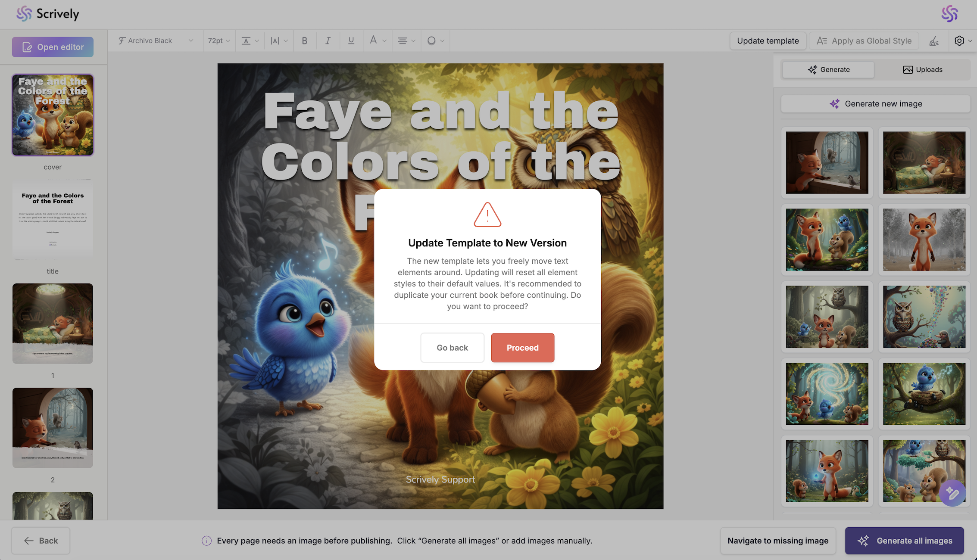
Task: Toggle underline text formatting
Action: (351, 40)
